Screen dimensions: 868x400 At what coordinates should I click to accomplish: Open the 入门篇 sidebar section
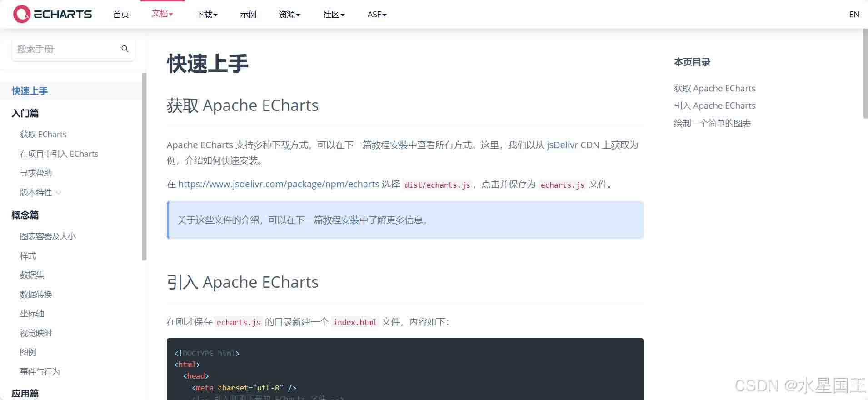(x=25, y=113)
